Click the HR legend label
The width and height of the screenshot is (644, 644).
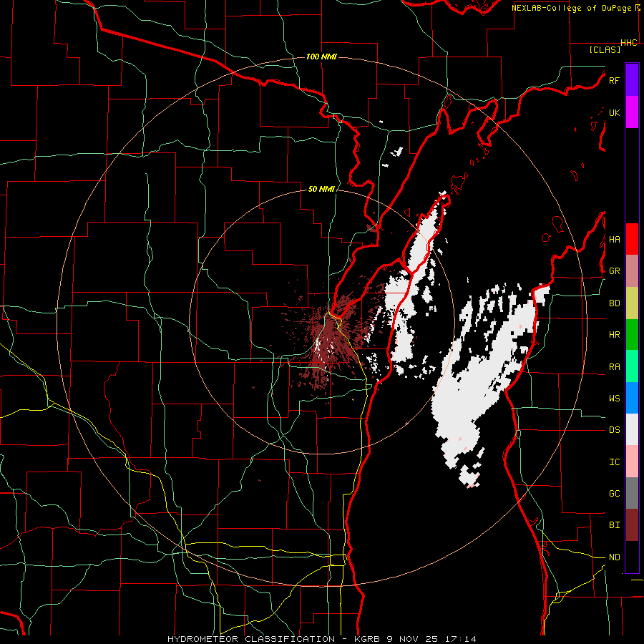coord(614,335)
